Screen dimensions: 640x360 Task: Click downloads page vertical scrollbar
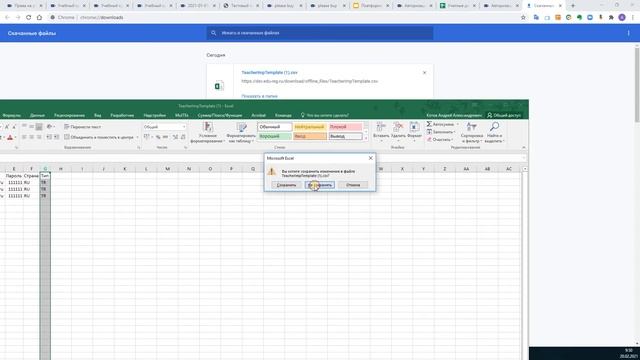pyautogui.click(x=637, y=84)
